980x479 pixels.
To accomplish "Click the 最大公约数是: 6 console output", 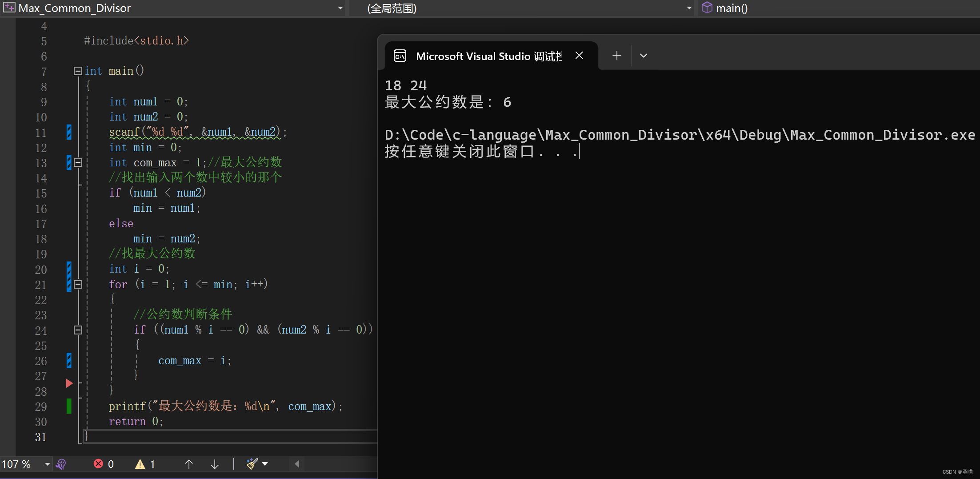I will pos(448,102).
